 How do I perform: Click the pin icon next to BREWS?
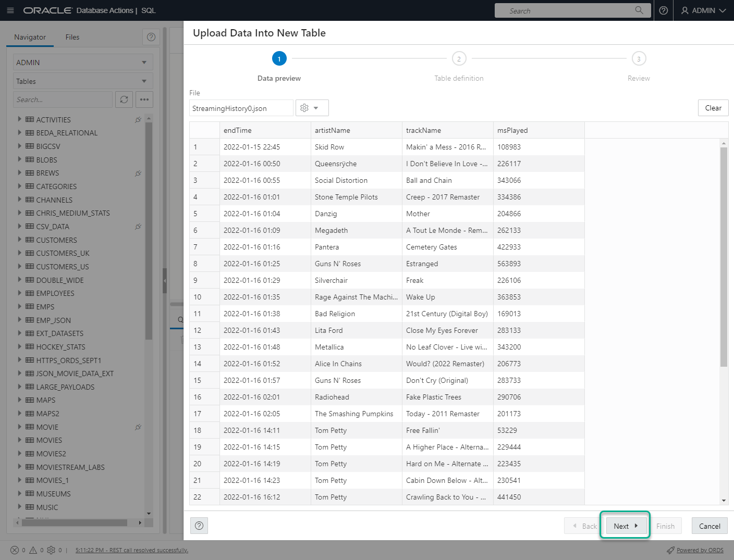click(x=138, y=173)
